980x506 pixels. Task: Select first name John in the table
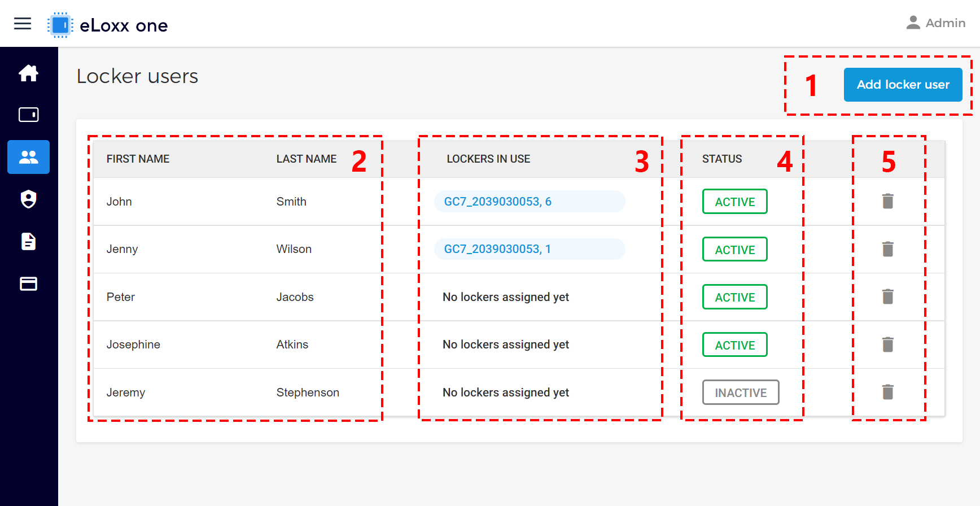pyautogui.click(x=119, y=202)
